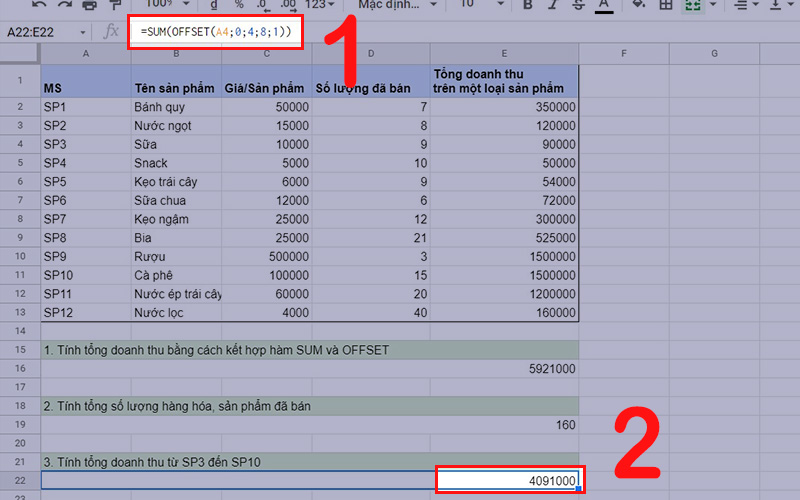Click the total quantity cell 160
Screen dimensions: 800x500
pos(310,424)
